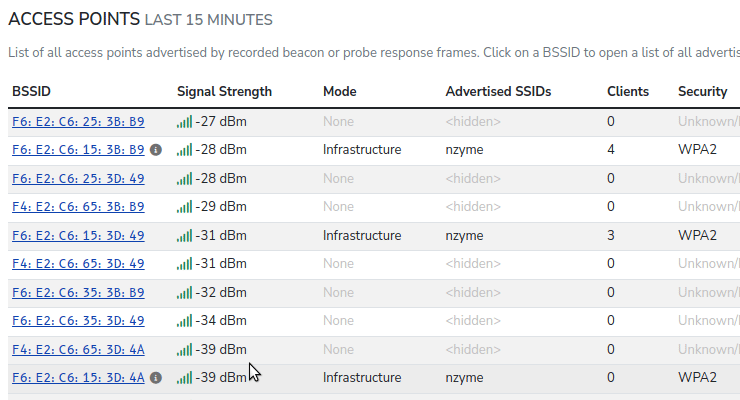Image resolution: width=740 pixels, height=400 pixels.
Task: Open BSSID F6:E2:C6:35:3D:49 link
Action: (78, 321)
